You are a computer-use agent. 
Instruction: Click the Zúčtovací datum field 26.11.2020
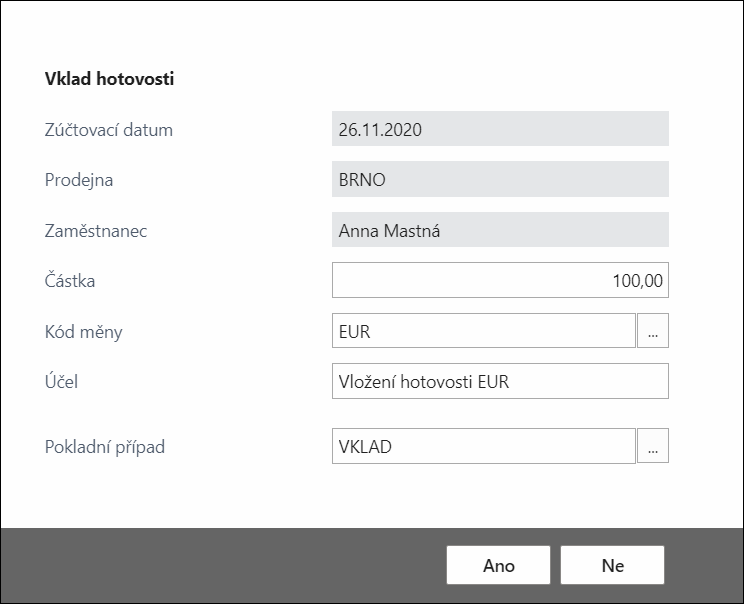(x=500, y=129)
